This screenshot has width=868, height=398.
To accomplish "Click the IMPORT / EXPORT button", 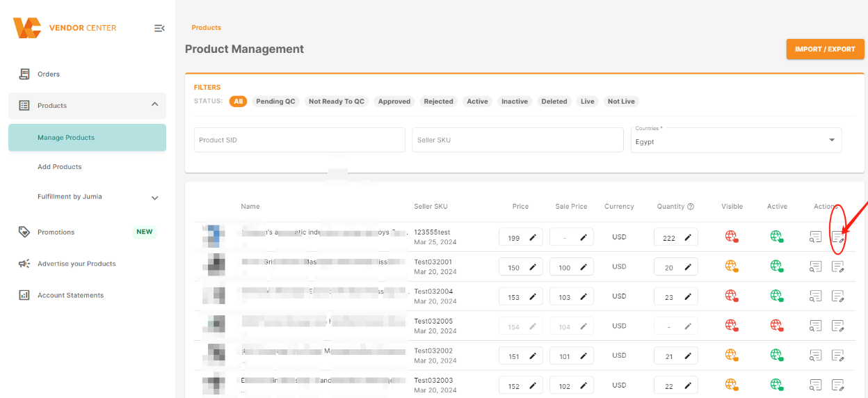I will [825, 49].
